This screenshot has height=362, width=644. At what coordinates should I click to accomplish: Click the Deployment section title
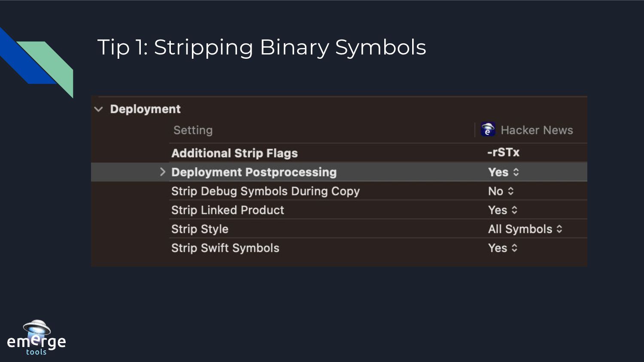(145, 109)
